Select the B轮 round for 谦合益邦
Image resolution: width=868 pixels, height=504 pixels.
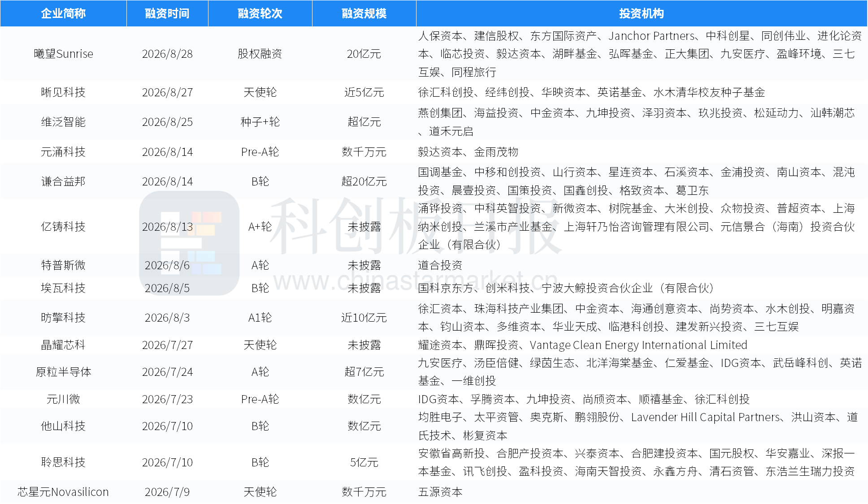pyautogui.click(x=260, y=181)
